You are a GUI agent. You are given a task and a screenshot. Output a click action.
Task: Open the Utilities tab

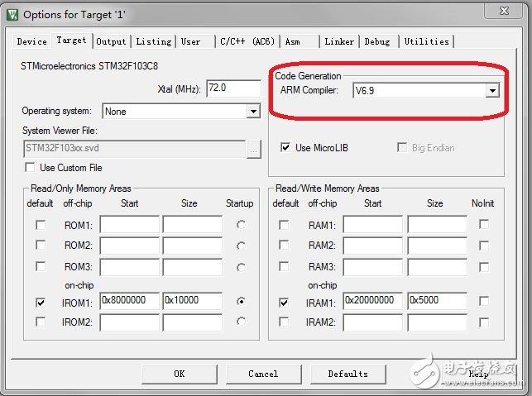tap(426, 41)
